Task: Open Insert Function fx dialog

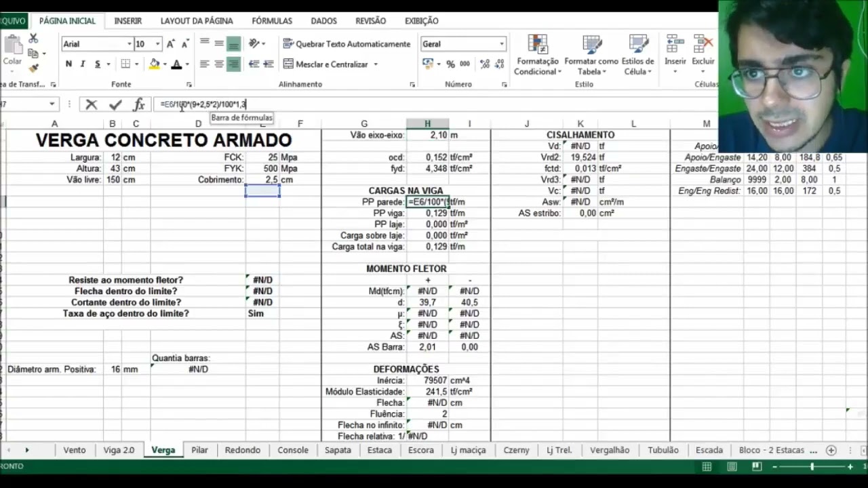Action: tap(139, 104)
